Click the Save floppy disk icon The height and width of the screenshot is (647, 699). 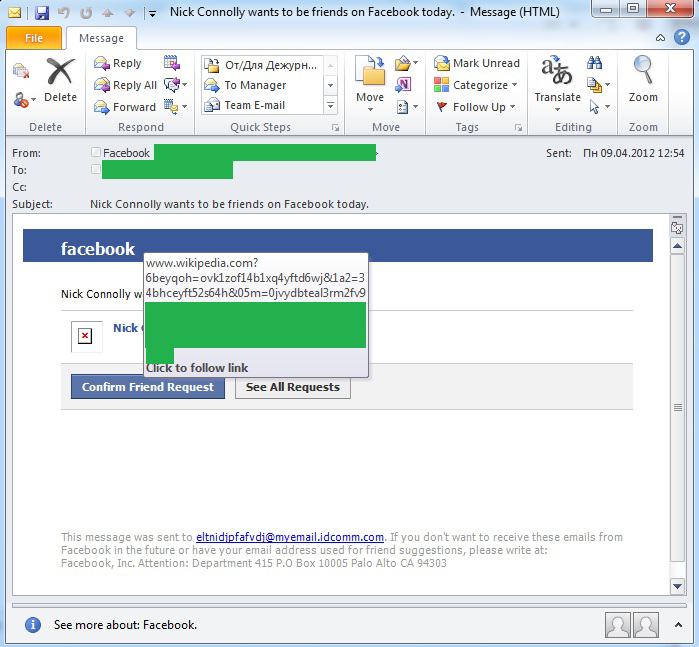[x=42, y=12]
